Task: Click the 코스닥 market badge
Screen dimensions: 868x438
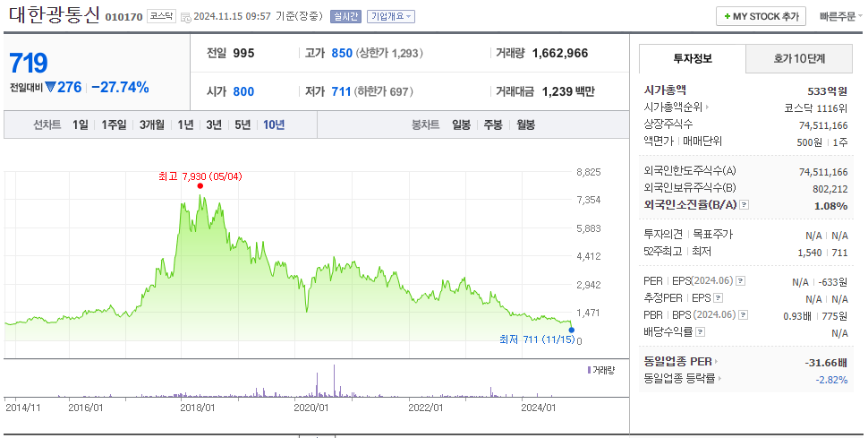Action: 162,17
